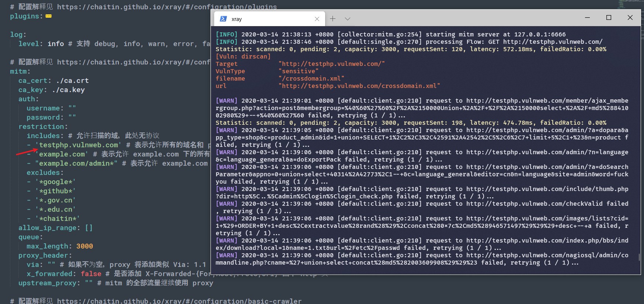Click the 'restriction:' key in the editor
This screenshot has width=644, height=304.
tap(43, 127)
